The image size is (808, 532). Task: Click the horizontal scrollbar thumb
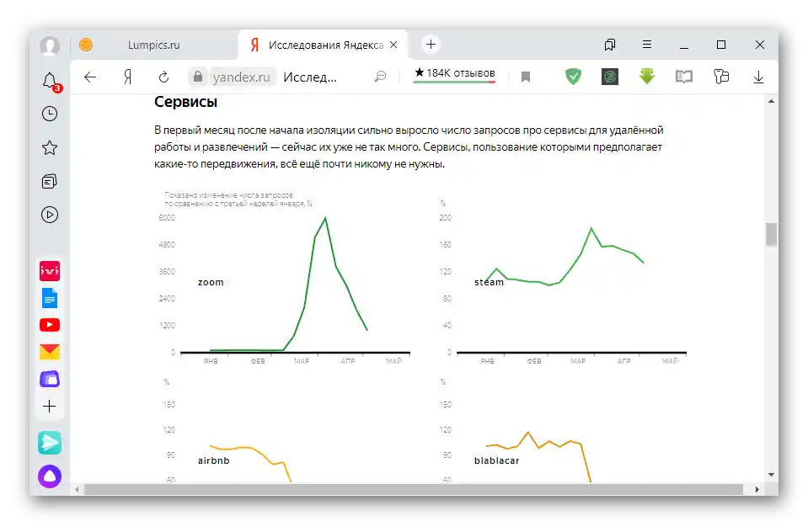click(x=414, y=489)
